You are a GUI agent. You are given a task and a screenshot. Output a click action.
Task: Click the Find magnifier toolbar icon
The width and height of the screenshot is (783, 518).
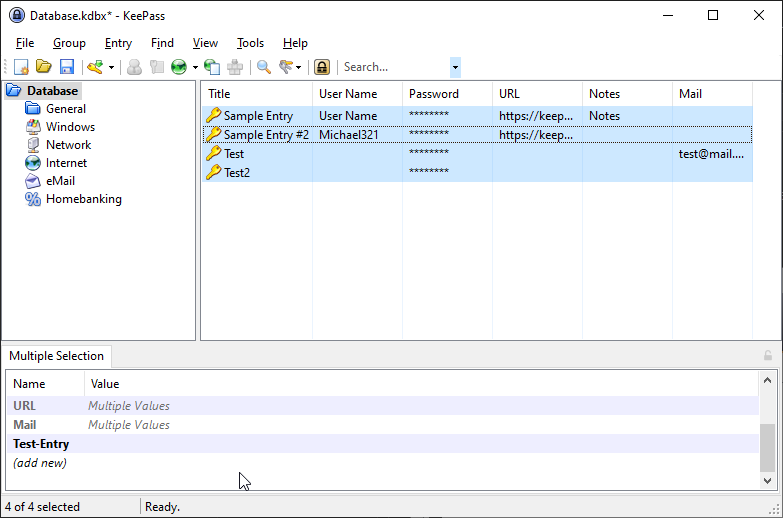[264, 67]
